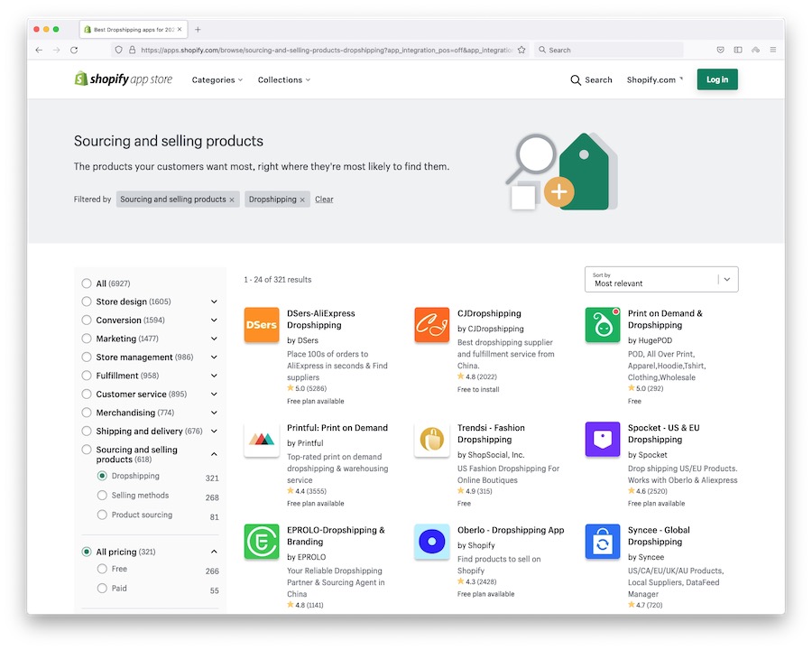Close the Best Dropshipping apps tab
This screenshot has width=812, height=650.
tap(180, 30)
